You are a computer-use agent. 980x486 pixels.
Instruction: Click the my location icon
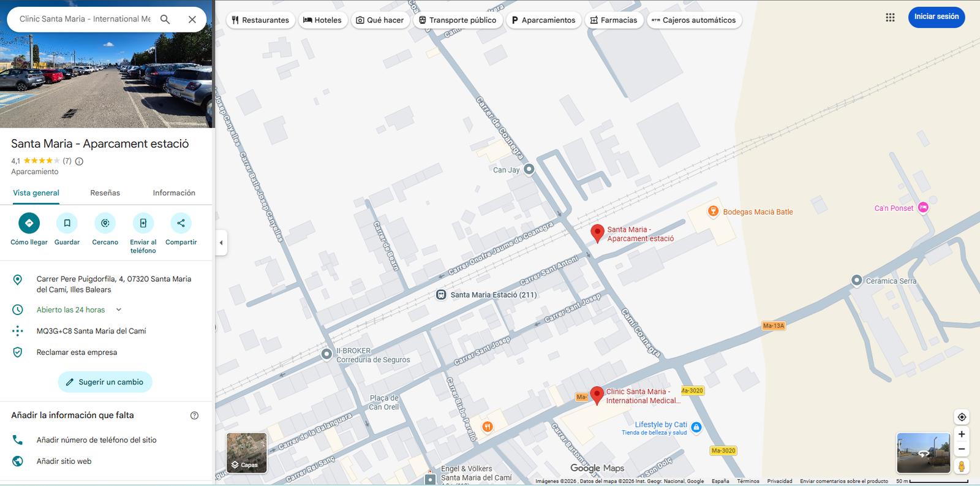pos(962,417)
